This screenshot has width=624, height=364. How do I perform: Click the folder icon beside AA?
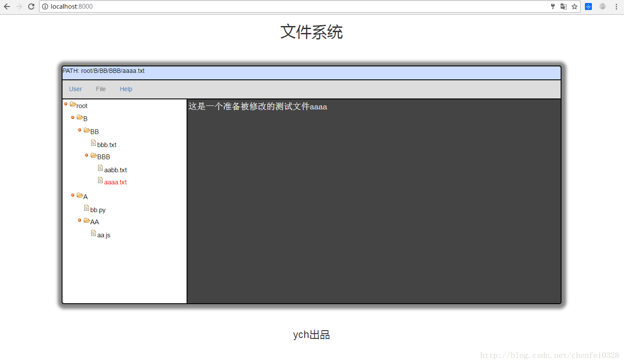pyautogui.click(x=87, y=220)
